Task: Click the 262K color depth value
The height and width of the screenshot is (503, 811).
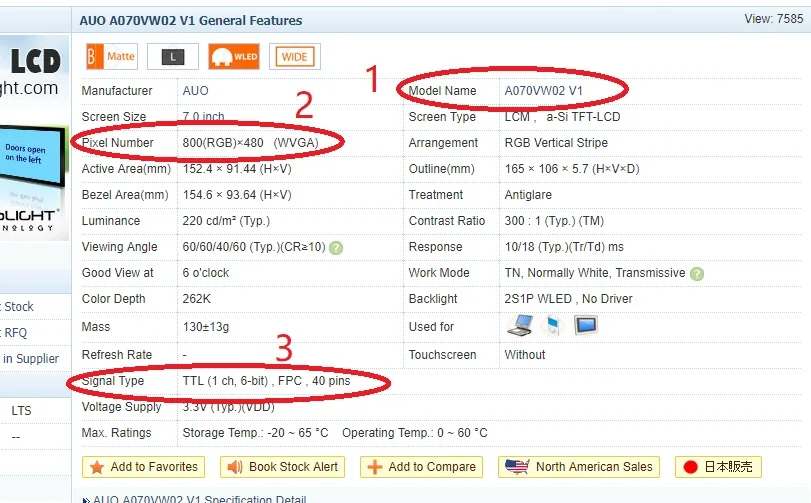Action: (197, 299)
